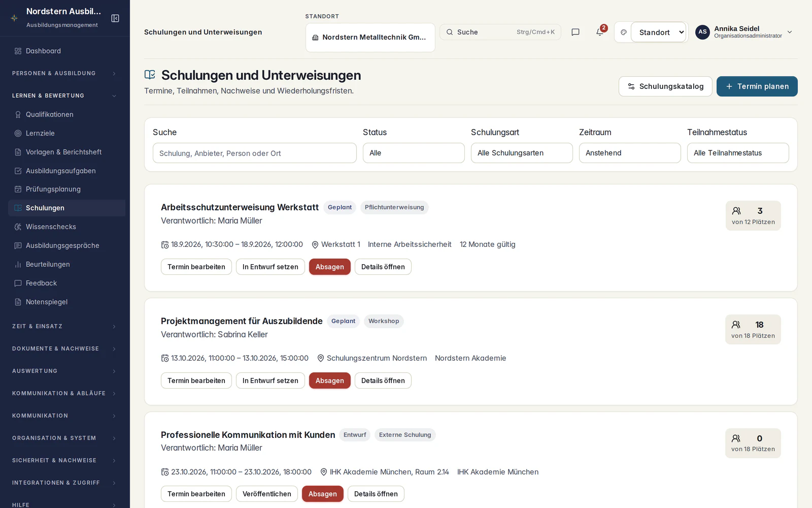Edit Projektmanagement für Auszubildende appointment

pyautogui.click(x=196, y=380)
